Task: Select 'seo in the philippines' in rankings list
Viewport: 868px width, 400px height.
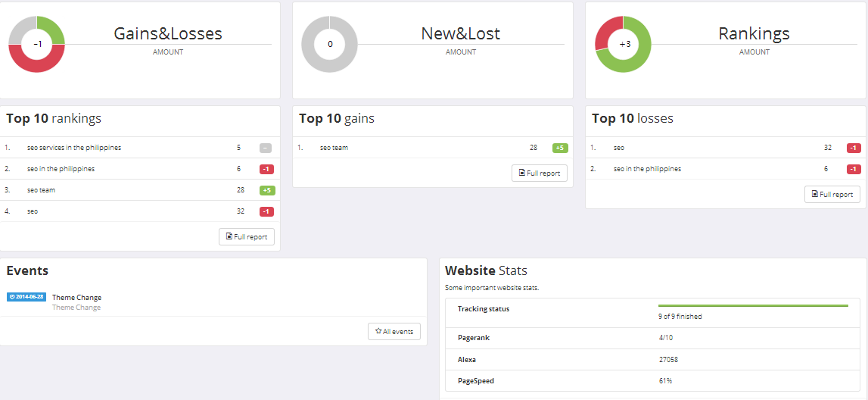Action: pyautogui.click(x=61, y=169)
